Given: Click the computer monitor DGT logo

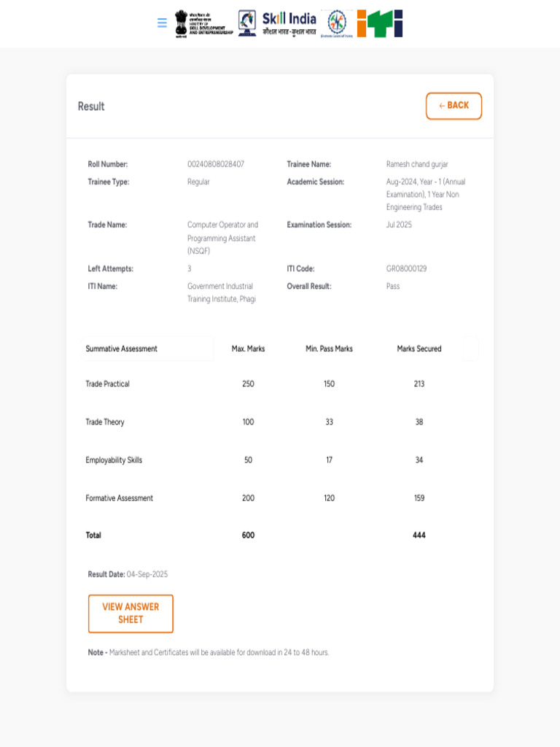Looking at the screenshot, I should coord(247,23).
